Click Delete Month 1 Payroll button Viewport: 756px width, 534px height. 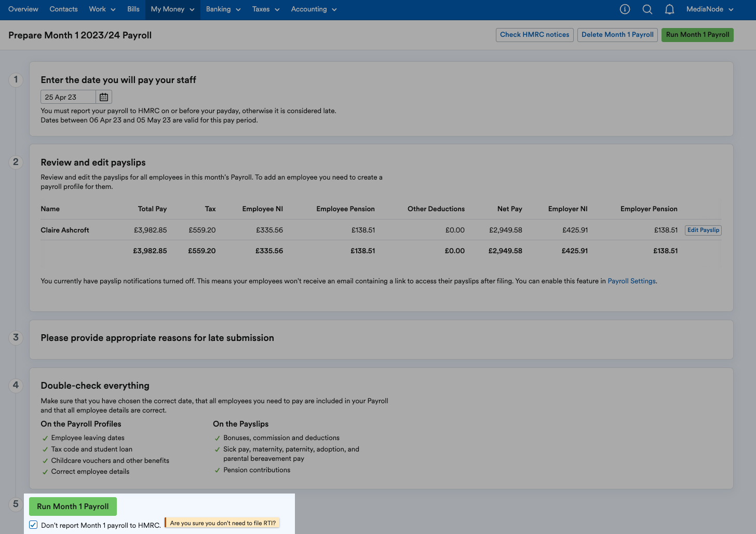click(617, 35)
